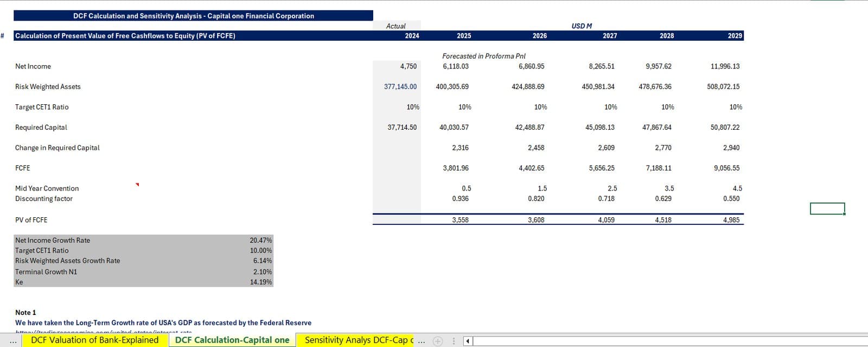Select Required Capital value 45,098.13
The width and height of the screenshot is (868, 347).
pos(600,128)
